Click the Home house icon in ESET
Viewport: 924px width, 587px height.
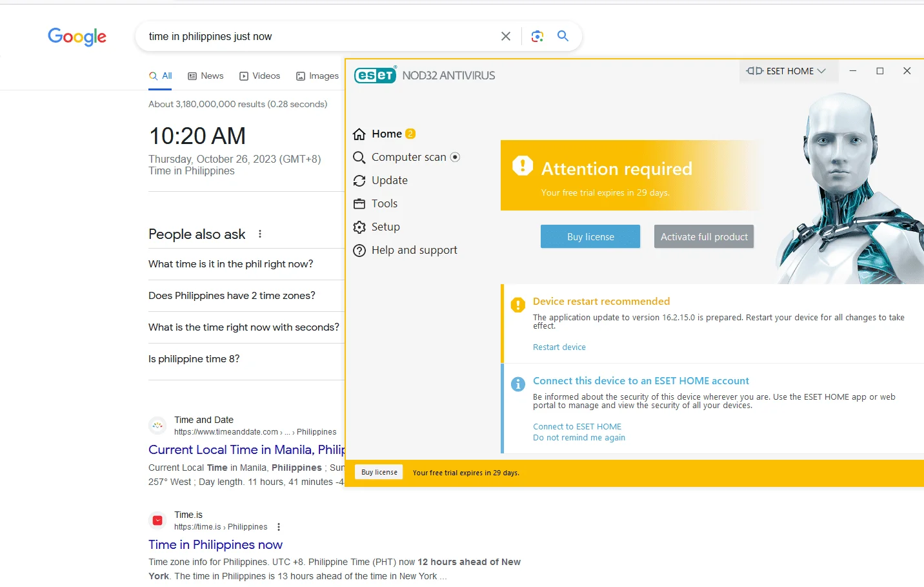pyautogui.click(x=359, y=134)
